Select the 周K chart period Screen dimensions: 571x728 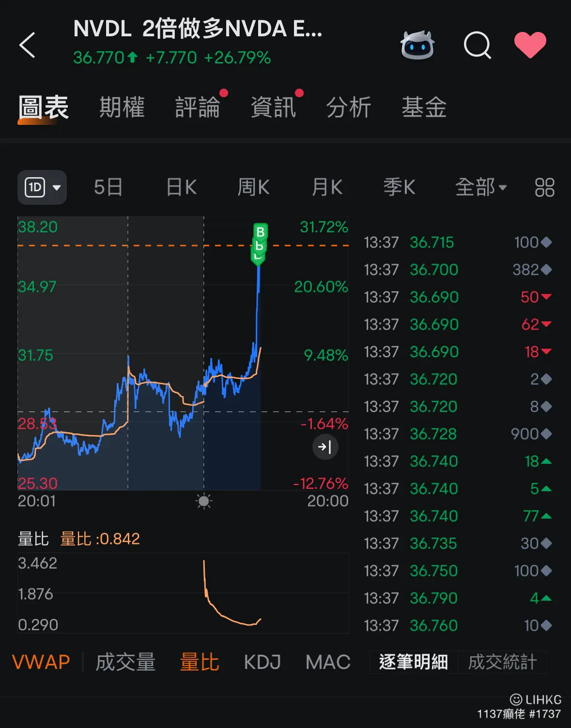(254, 187)
